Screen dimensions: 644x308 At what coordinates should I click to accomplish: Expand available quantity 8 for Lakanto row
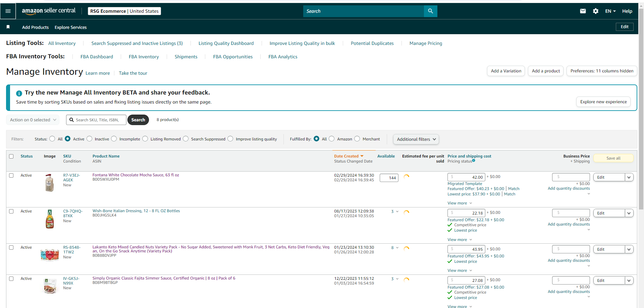coord(395,248)
